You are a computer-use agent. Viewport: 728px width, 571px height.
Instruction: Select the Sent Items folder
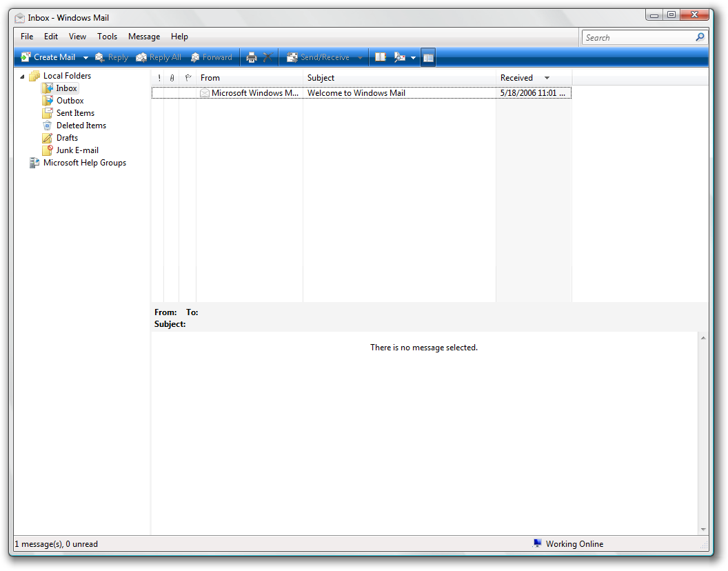pos(75,113)
